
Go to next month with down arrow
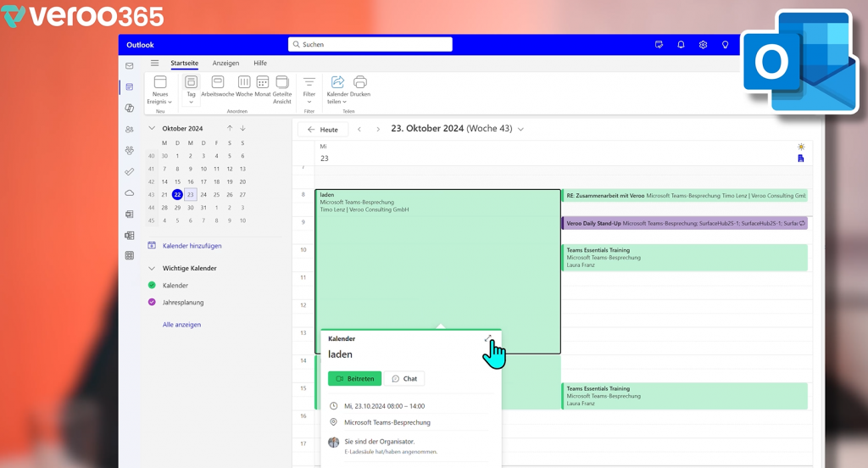243,128
